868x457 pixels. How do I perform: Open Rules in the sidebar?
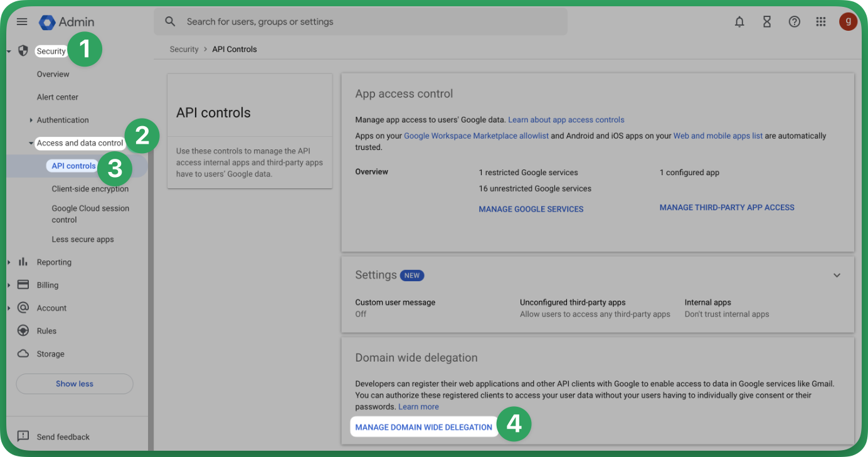tap(46, 331)
